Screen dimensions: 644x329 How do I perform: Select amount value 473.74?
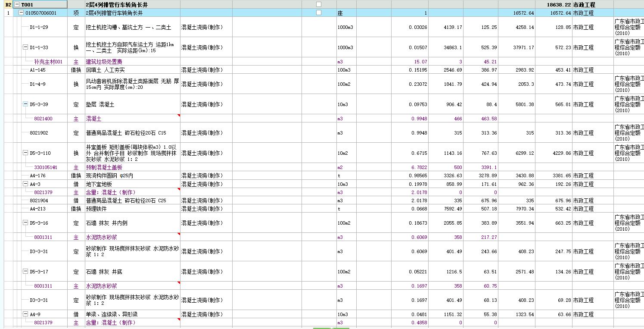point(564,84)
